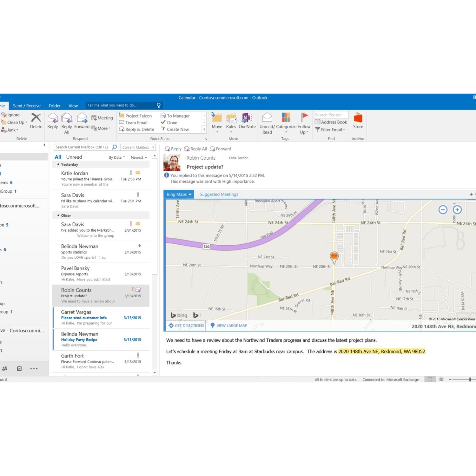476x476 pixels.
Task: Zoom out on the Bing map
Action: click(x=443, y=209)
